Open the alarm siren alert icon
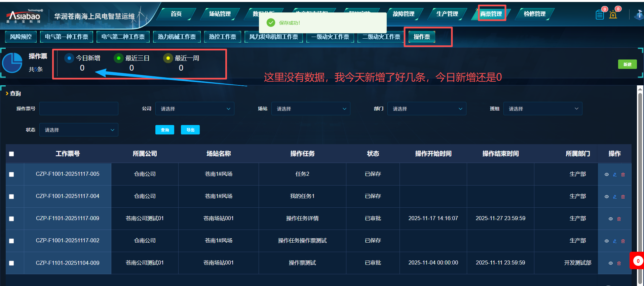 coord(613,15)
